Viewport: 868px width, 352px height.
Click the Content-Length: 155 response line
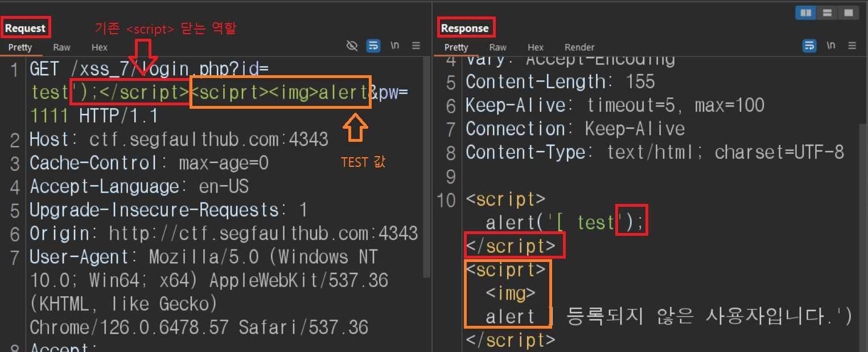(x=560, y=82)
